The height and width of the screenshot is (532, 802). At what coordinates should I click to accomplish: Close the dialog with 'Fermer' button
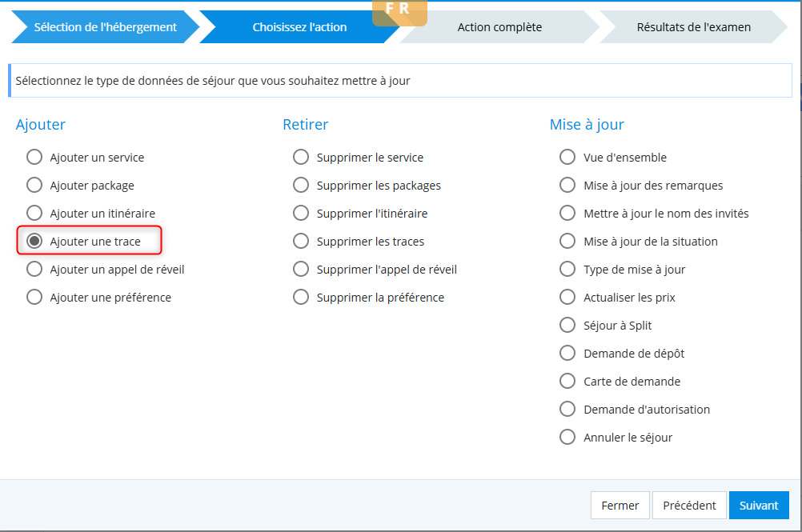click(620, 506)
